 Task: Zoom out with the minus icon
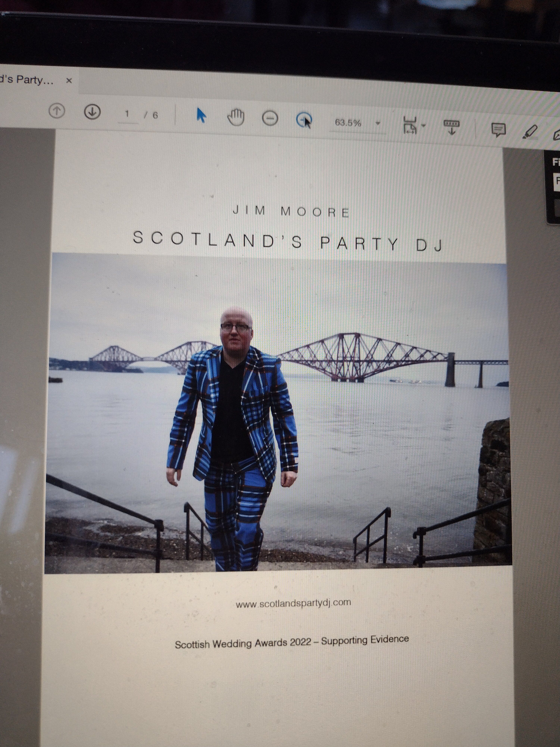(x=270, y=119)
